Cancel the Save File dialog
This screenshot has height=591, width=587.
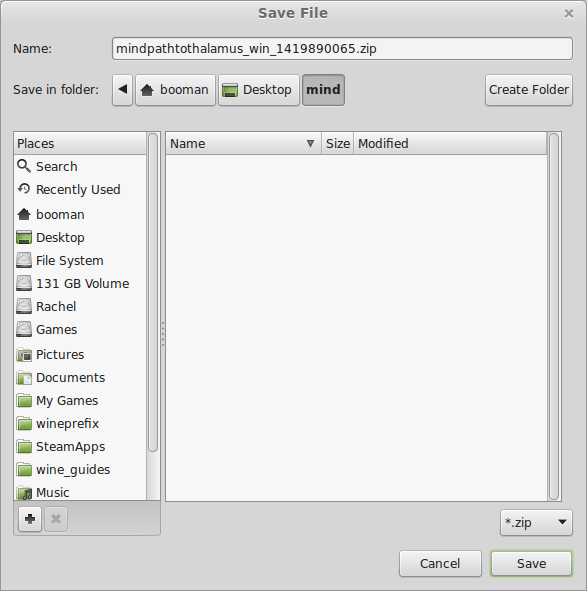(440, 563)
